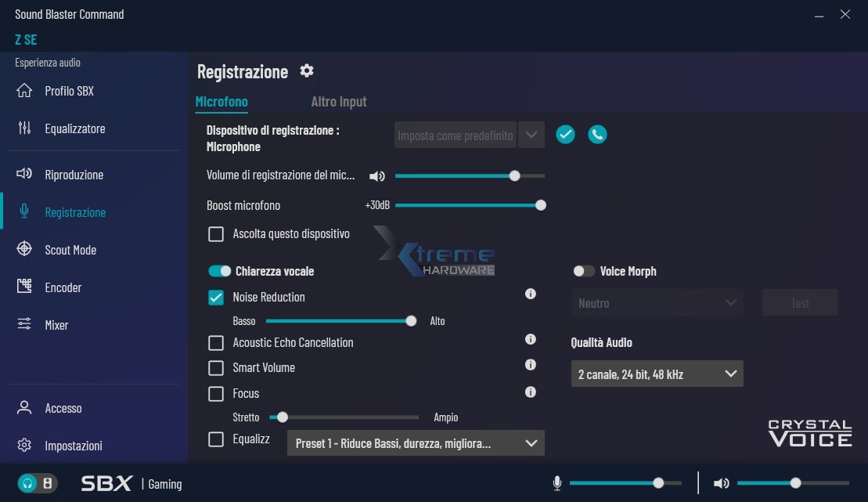Expand the Equalizer preset dropdown
Image resolution: width=868 pixels, height=502 pixels.
point(416,443)
